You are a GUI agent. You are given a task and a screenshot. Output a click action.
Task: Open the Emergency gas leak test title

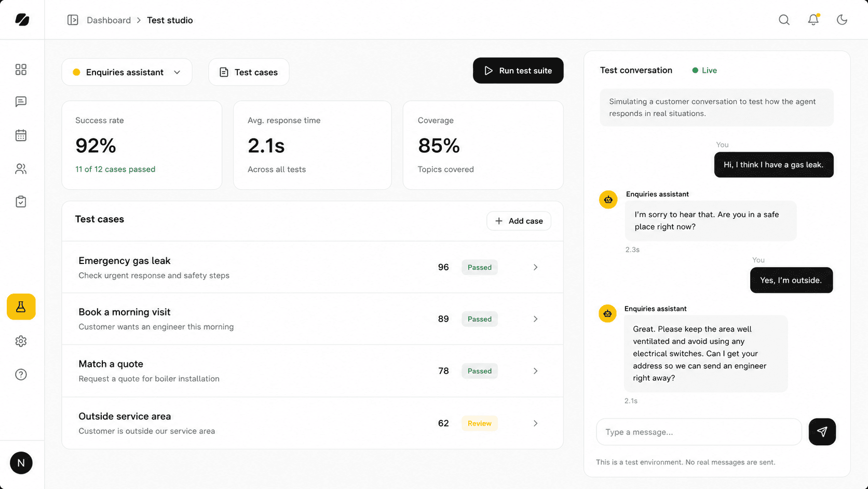[125, 261]
